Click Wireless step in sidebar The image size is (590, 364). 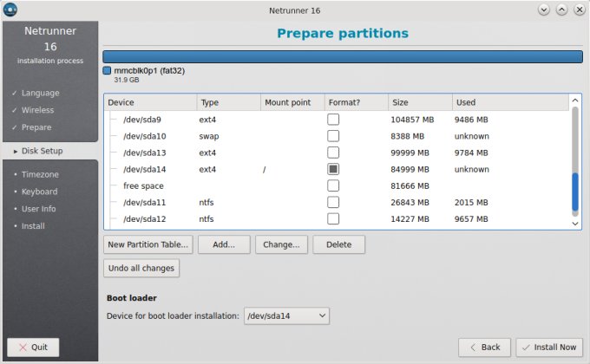point(37,110)
